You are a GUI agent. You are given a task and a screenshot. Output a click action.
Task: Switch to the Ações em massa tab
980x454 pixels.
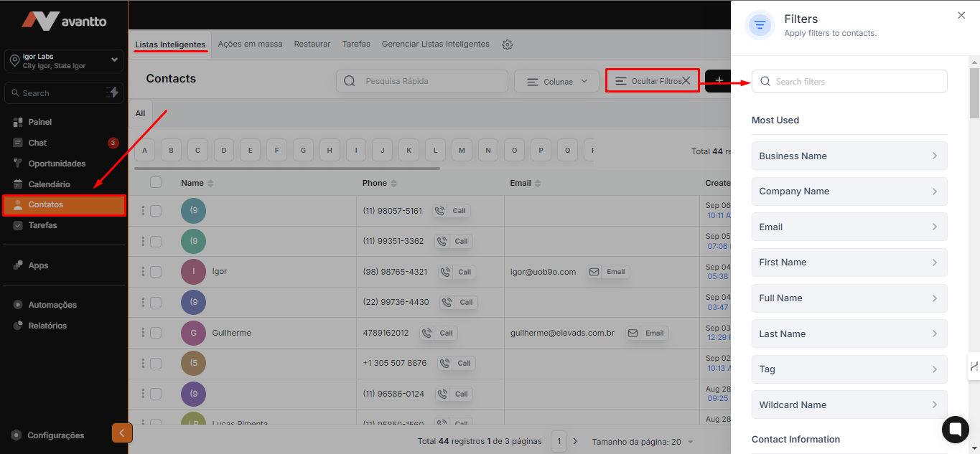click(250, 44)
